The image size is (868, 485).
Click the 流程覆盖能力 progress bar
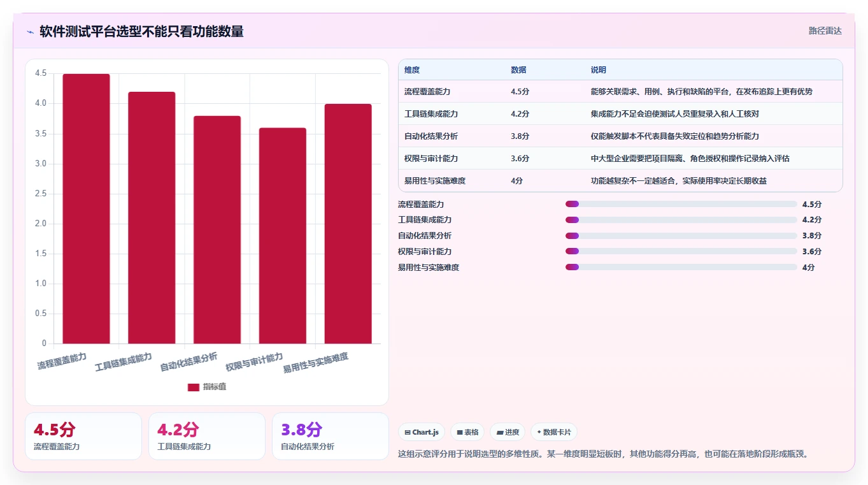(x=681, y=204)
